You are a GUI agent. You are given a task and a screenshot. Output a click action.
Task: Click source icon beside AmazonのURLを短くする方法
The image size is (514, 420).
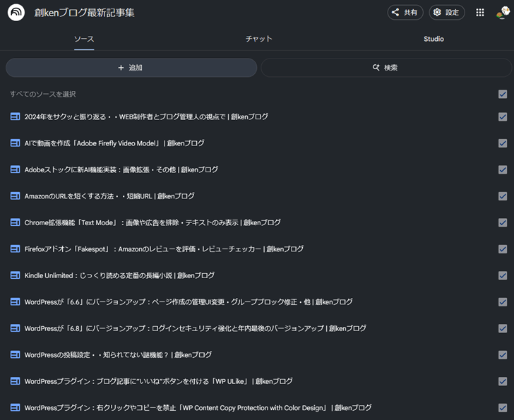[x=15, y=196]
